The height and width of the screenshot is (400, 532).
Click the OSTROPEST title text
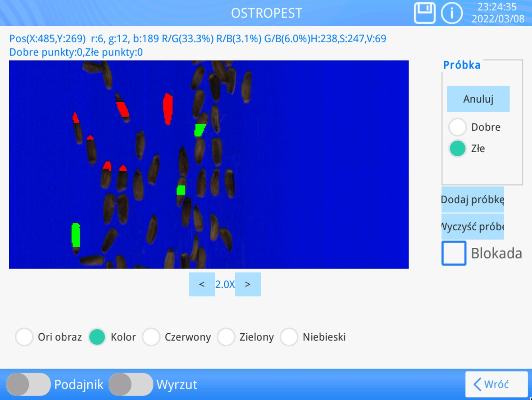[x=266, y=13]
